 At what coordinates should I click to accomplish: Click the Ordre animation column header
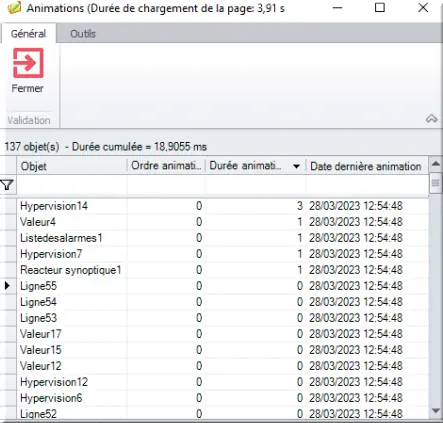pos(166,166)
